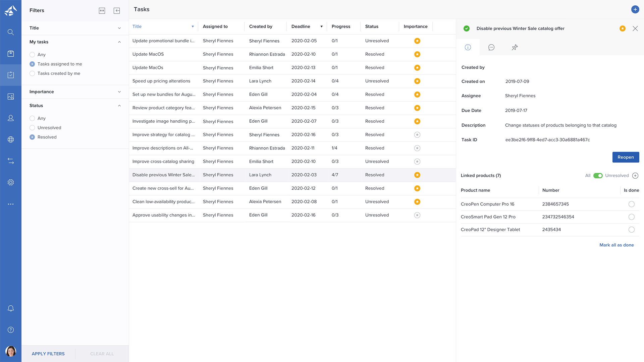Open the Deadline column sort dropdown arrow
The height and width of the screenshot is (362, 644).
point(321,26)
